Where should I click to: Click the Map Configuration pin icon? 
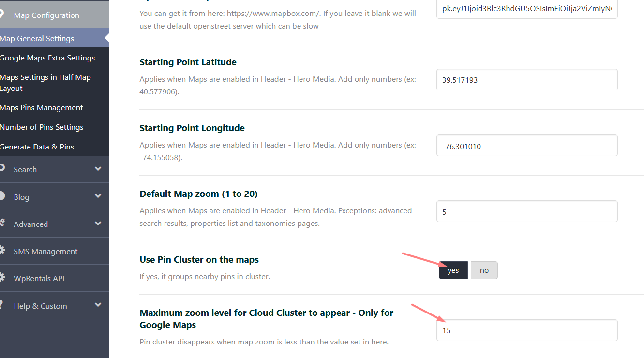[2, 15]
